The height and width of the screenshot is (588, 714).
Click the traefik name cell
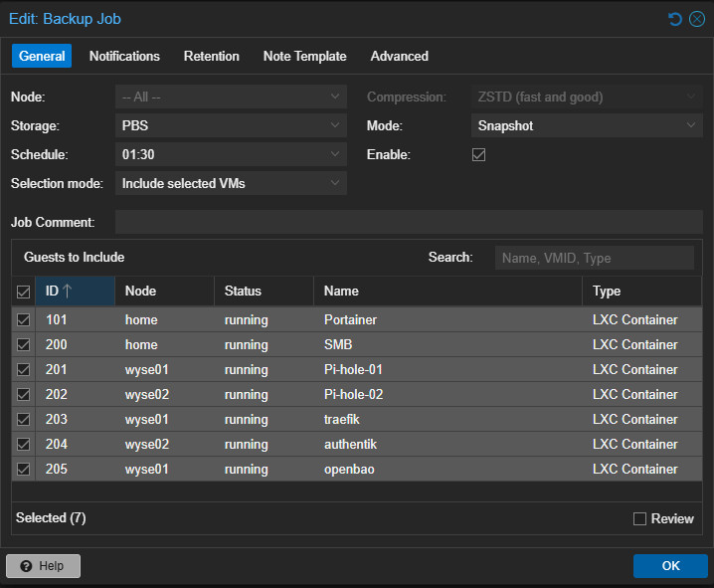pyautogui.click(x=448, y=419)
